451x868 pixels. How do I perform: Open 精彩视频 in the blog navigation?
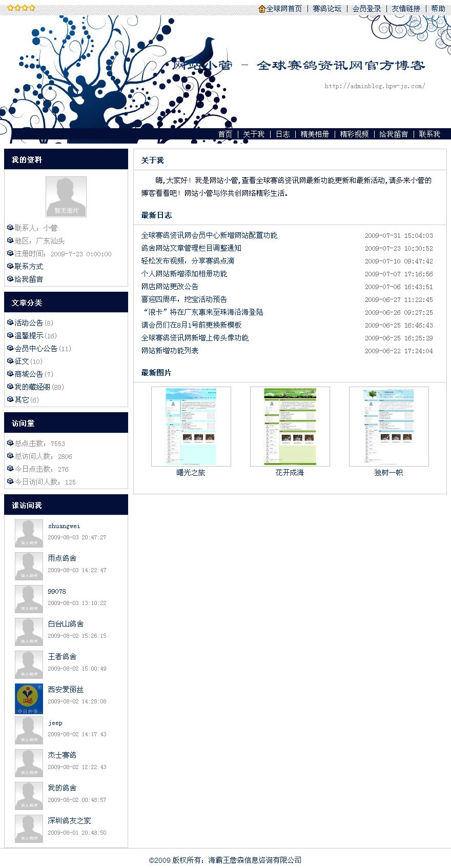point(354,134)
